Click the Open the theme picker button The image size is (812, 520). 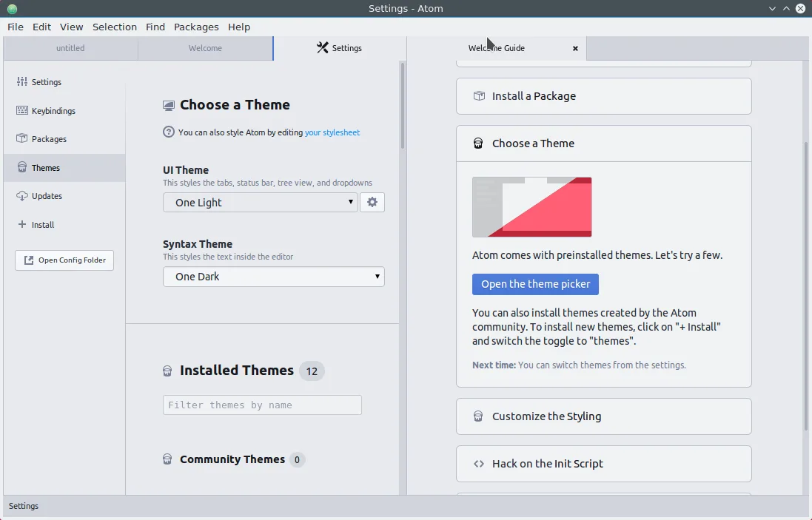click(x=535, y=285)
